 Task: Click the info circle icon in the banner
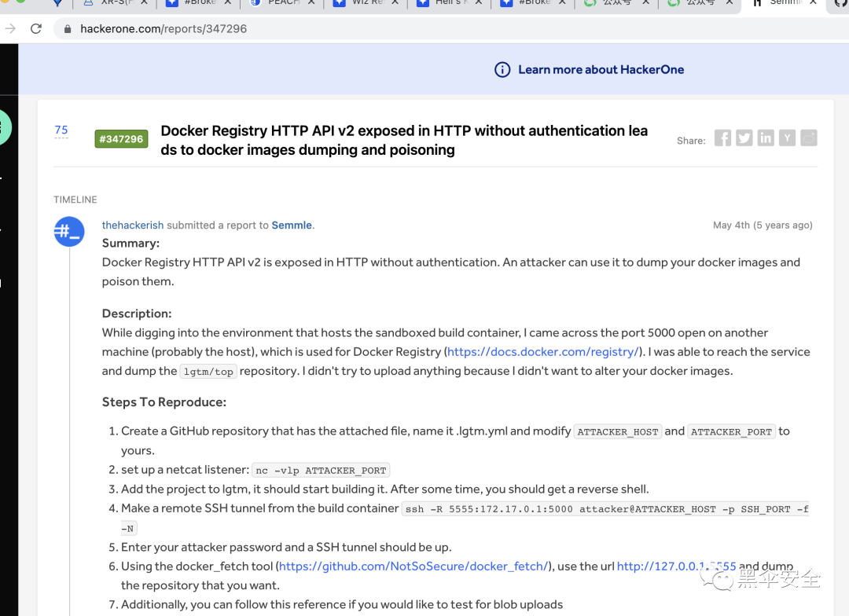pyautogui.click(x=502, y=70)
